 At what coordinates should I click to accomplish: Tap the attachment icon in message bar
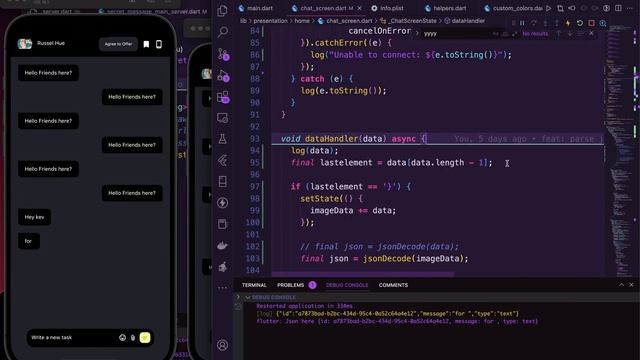(133, 338)
